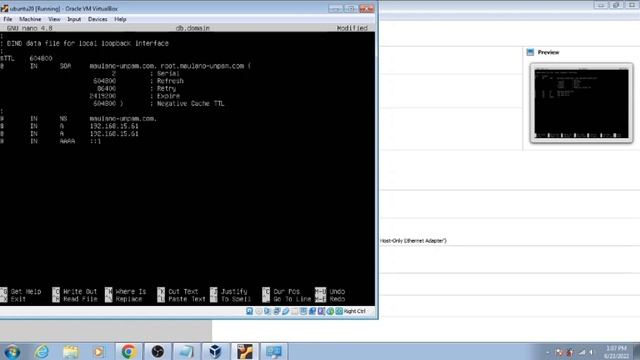Click the network adapter status icon
The width and height of the screenshot is (640, 360).
[x=276, y=311]
